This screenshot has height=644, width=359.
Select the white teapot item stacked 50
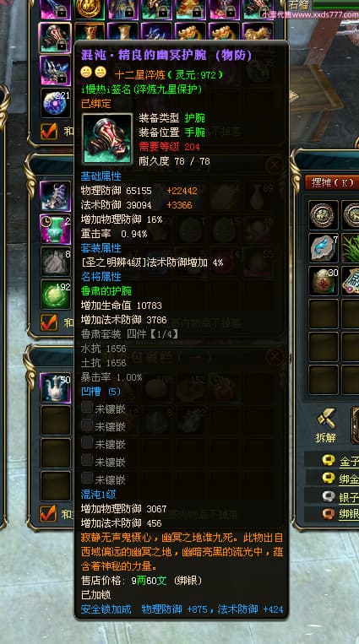(56, 388)
